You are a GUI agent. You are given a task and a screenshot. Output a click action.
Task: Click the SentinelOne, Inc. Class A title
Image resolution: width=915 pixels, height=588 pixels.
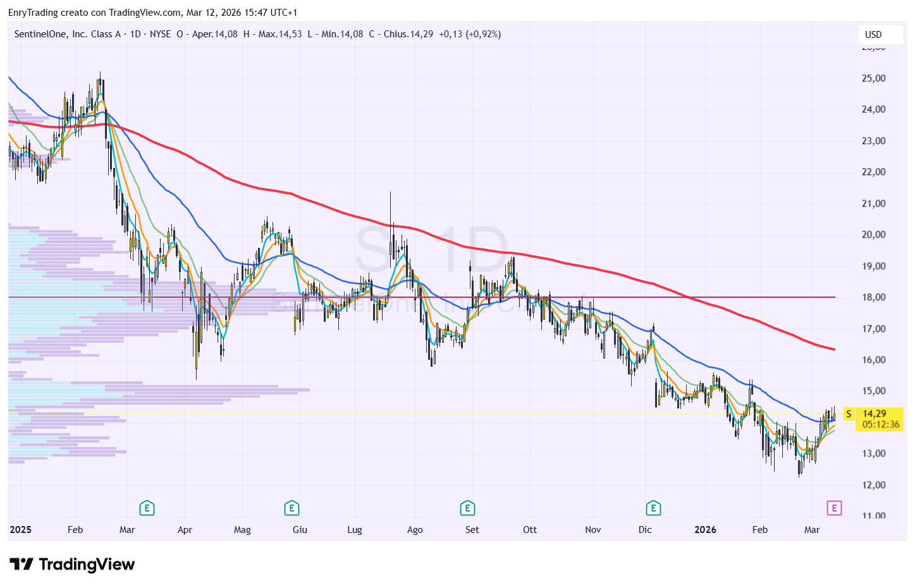(x=68, y=34)
